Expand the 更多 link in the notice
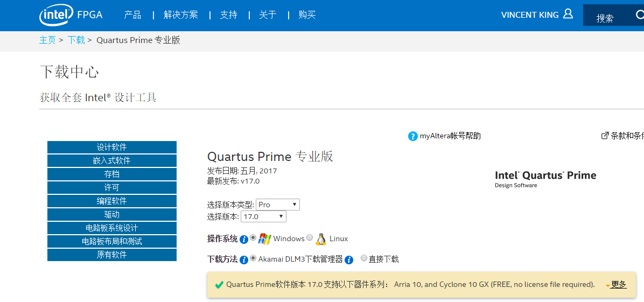 [619, 284]
